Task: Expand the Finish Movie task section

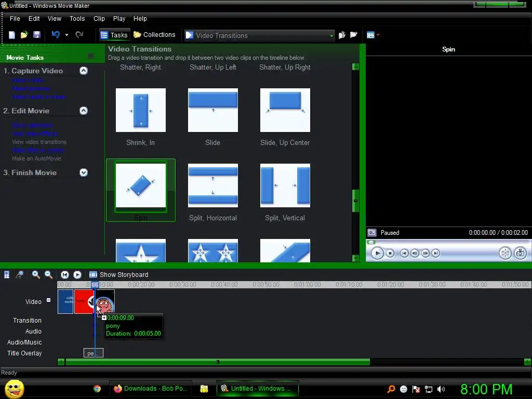Action: coord(84,172)
